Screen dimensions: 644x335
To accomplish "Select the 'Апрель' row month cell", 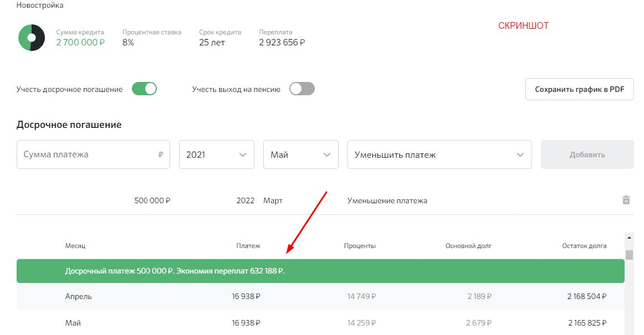I will click(79, 296).
